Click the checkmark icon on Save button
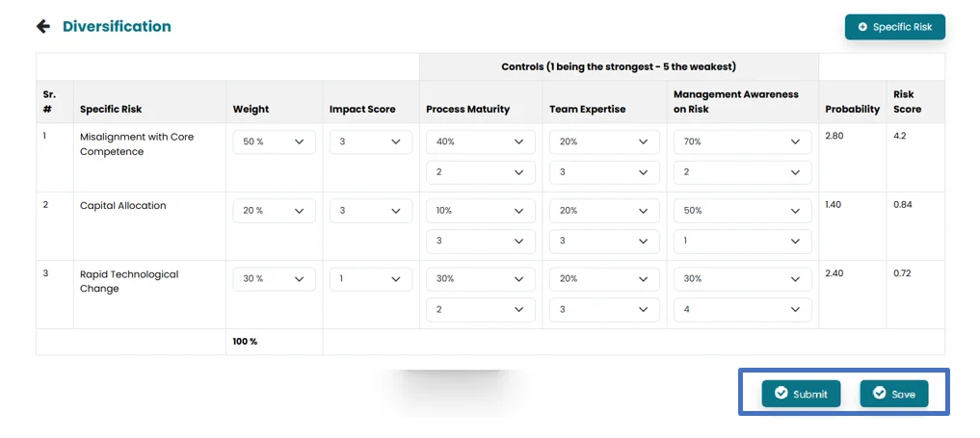The width and height of the screenshot is (980, 438). pyautogui.click(x=879, y=394)
